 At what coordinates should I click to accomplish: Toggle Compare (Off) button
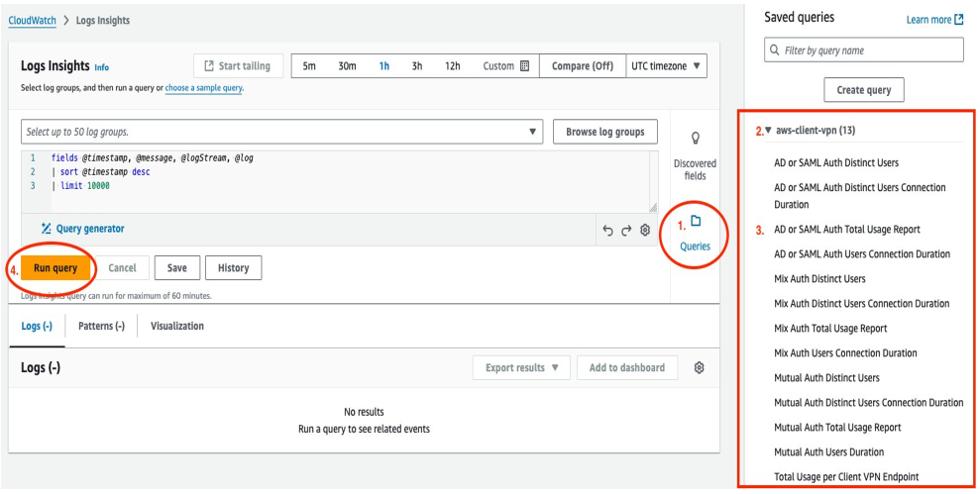click(582, 66)
